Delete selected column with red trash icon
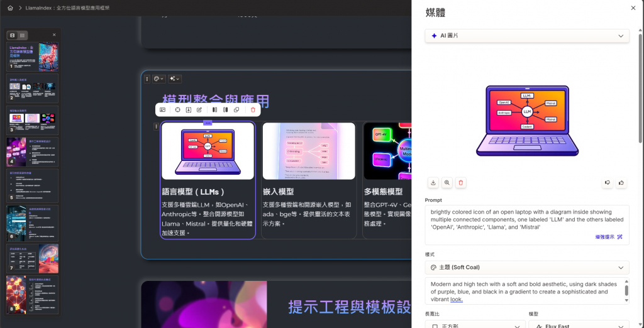644x328 pixels. pyautogui.click(x=253, y=110)
